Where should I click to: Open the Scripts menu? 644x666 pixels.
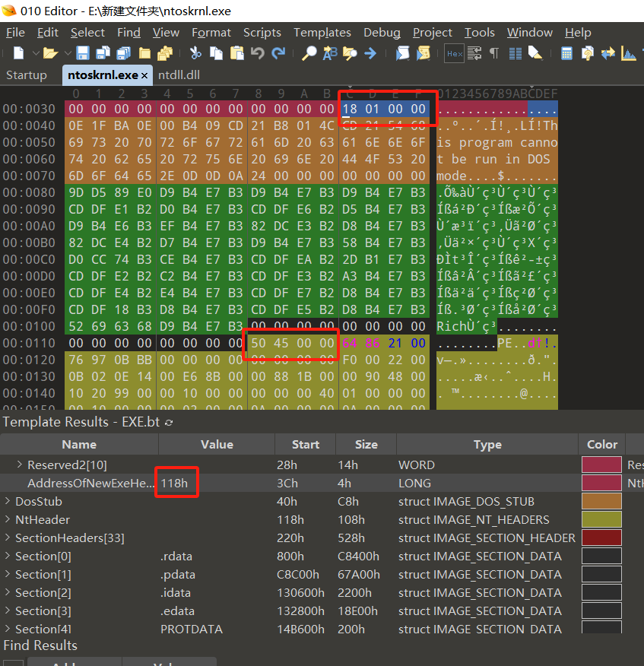[x=262, y=33]
